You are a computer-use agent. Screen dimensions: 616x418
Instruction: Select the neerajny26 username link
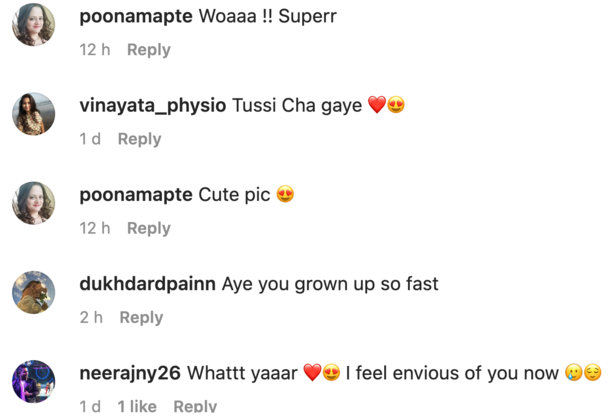coord(129,373)
